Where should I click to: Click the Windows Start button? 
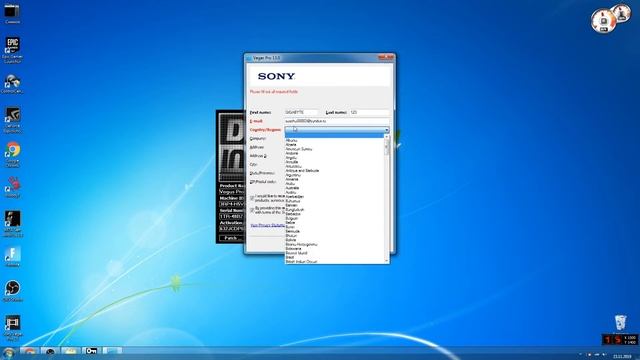8,353
